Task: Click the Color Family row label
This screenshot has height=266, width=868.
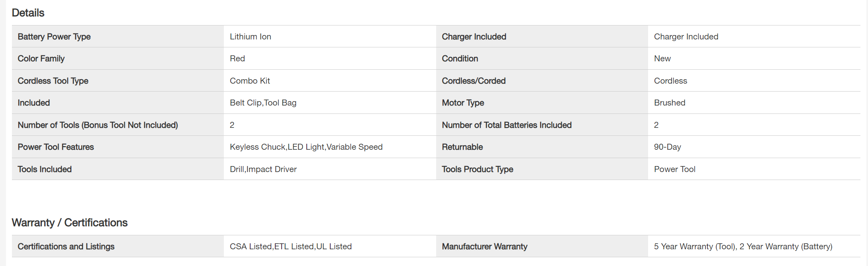Action: (41, 59)
